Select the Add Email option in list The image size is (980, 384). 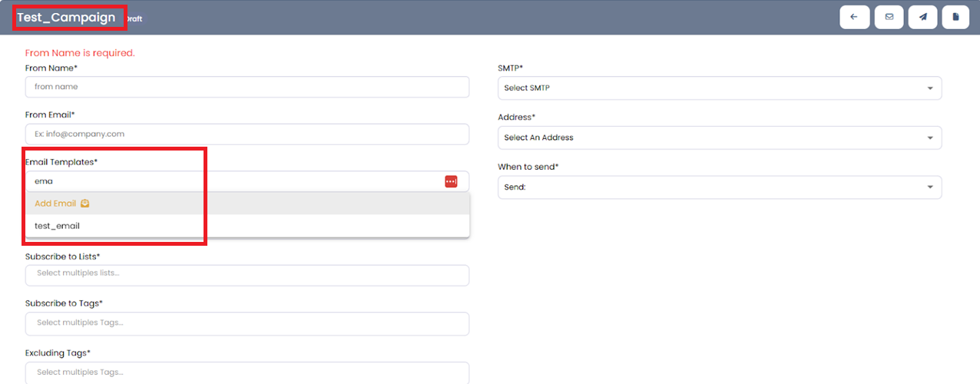tap(55, 204)
